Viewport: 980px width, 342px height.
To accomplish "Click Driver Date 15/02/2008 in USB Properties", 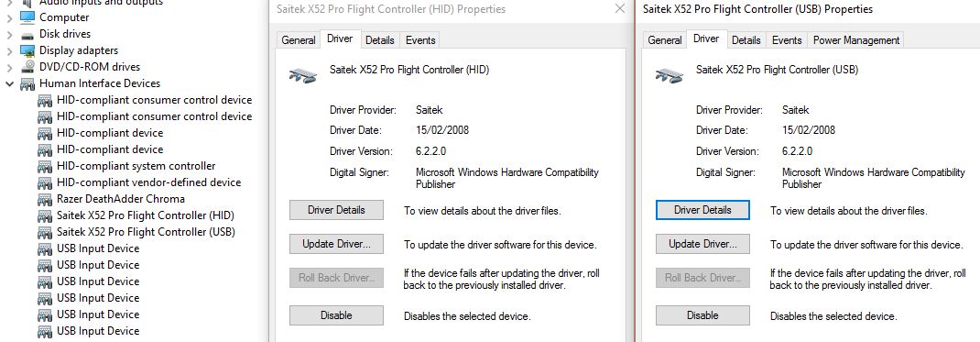I will click(x=809, y=131).
